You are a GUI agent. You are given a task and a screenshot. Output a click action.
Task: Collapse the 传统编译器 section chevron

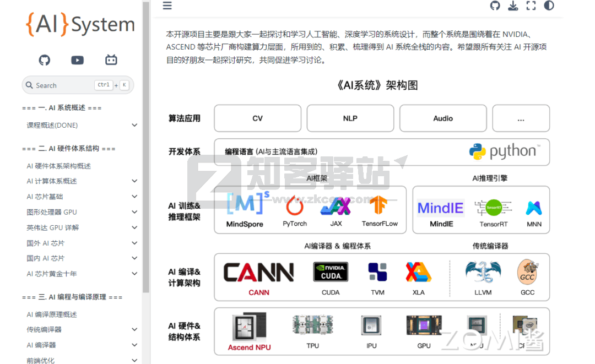coord(134,329)
